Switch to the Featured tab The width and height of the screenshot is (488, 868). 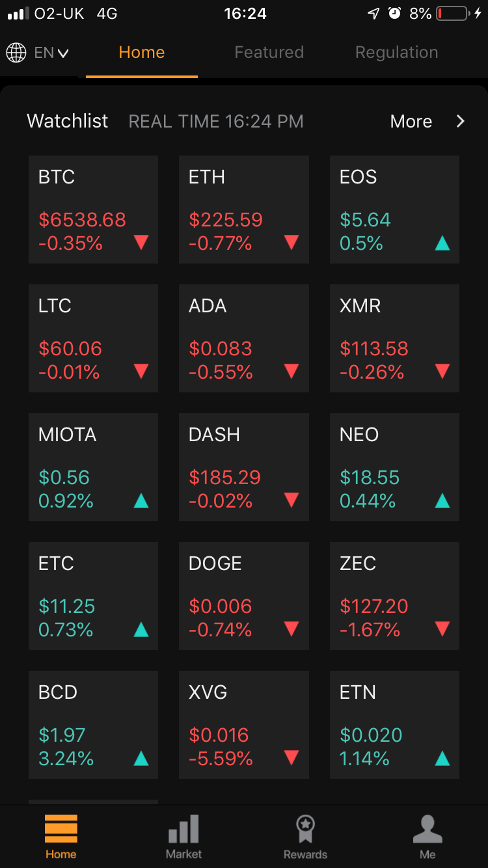[269, 52]
